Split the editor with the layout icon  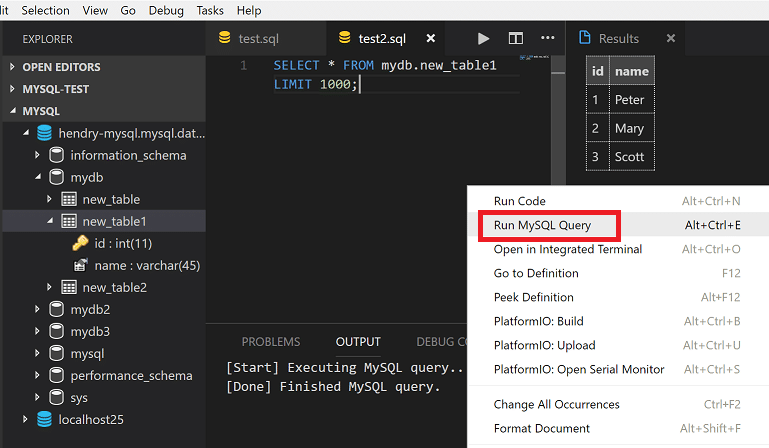[515, 38]
